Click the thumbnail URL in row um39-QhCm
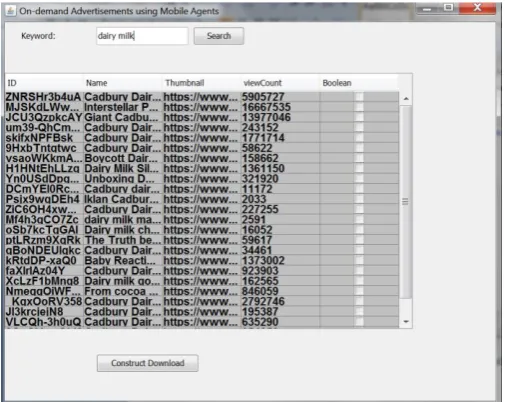Image resolution: width=505 pixels, height=402 pixels. coord(201,128)
